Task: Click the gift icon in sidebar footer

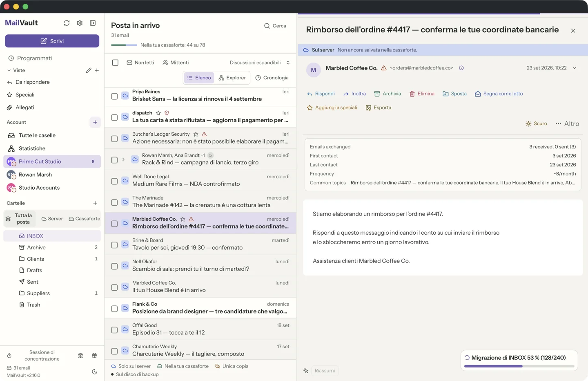Action: (94, 356)
